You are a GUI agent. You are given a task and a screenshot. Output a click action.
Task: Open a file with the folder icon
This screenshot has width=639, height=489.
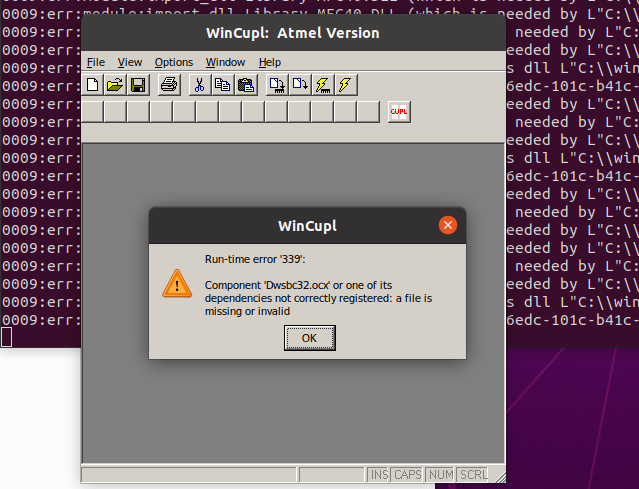[115, 85]
